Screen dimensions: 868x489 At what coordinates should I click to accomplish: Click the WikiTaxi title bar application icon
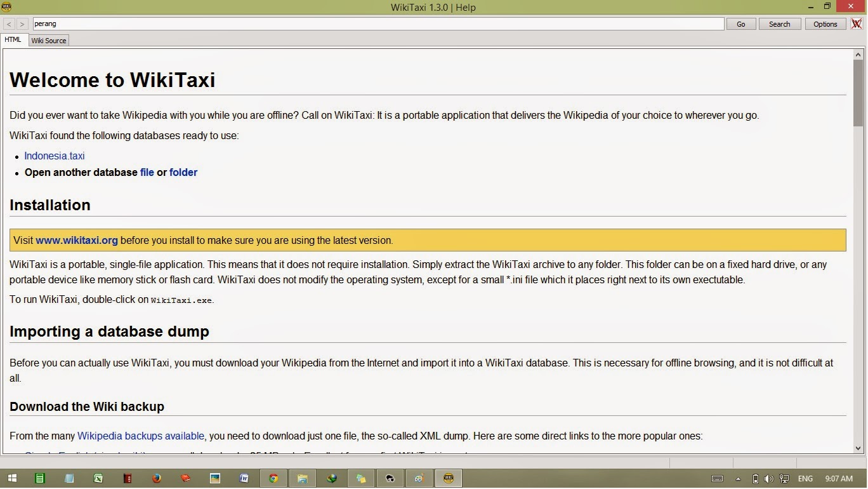click(x=6, y=7)
